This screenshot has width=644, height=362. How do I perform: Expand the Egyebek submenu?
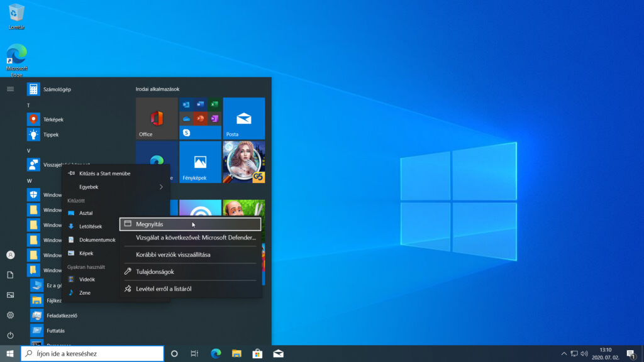coord(116,187)
